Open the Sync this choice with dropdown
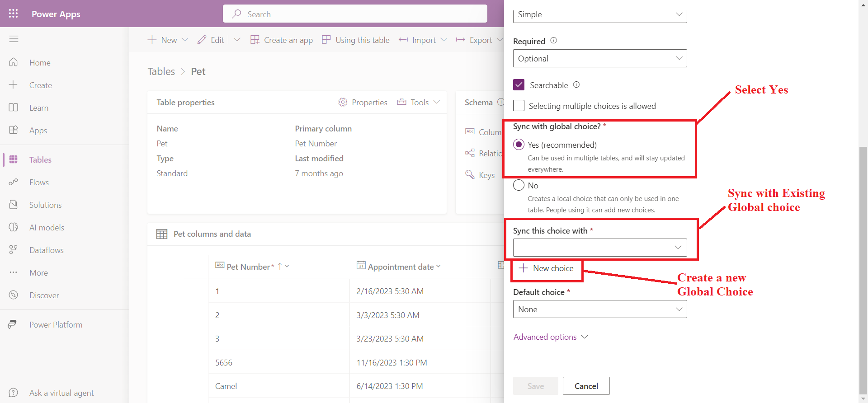This screenshot has width=868, height=403. tap(599, 248)
